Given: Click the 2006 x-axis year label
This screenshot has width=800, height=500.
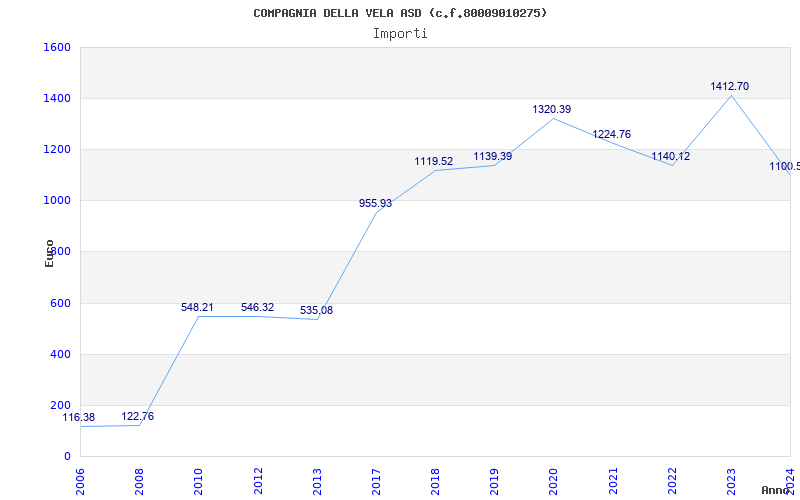Looking at the screenshot, I should (81, 478).
